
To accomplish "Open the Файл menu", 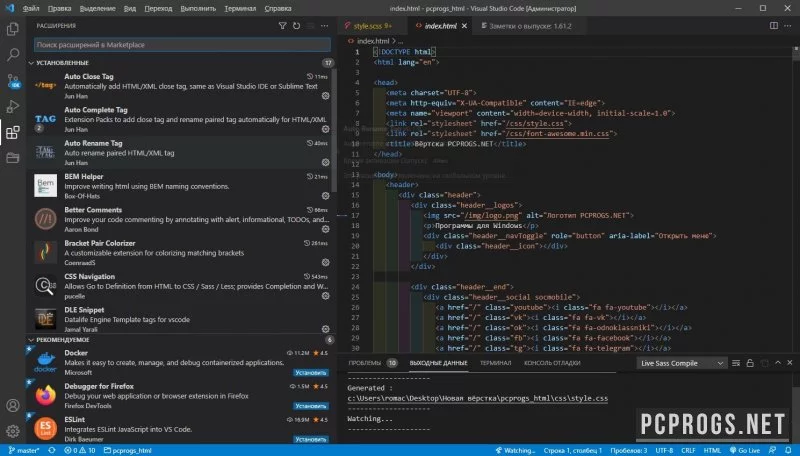I will 31,9.
